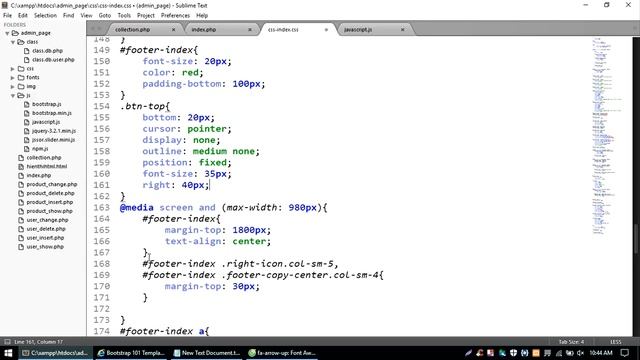The image size is (640, 360).
Task: Open the Windows Start menu
Action: (8, 353)
